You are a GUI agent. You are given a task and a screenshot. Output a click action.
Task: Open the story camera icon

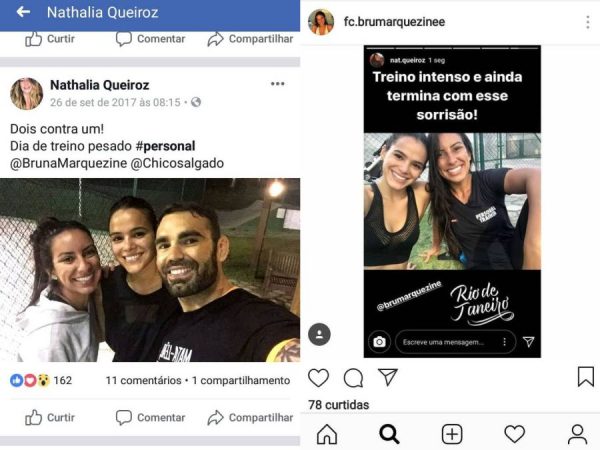click(x=379, y=341)
